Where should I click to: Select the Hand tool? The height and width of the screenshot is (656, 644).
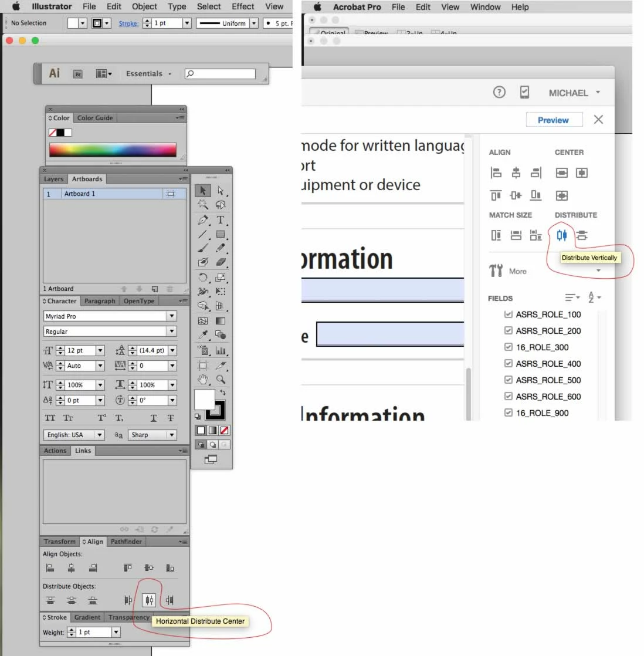click(x=203, y=380)
